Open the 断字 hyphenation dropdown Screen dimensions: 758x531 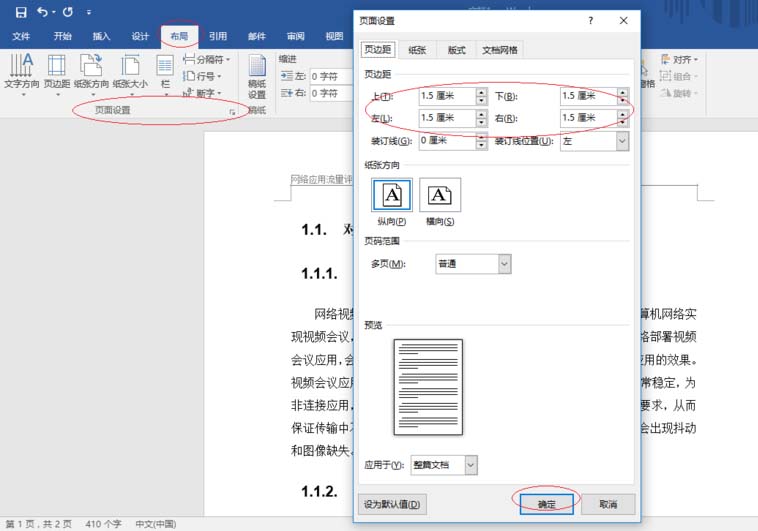coord(202,92)
